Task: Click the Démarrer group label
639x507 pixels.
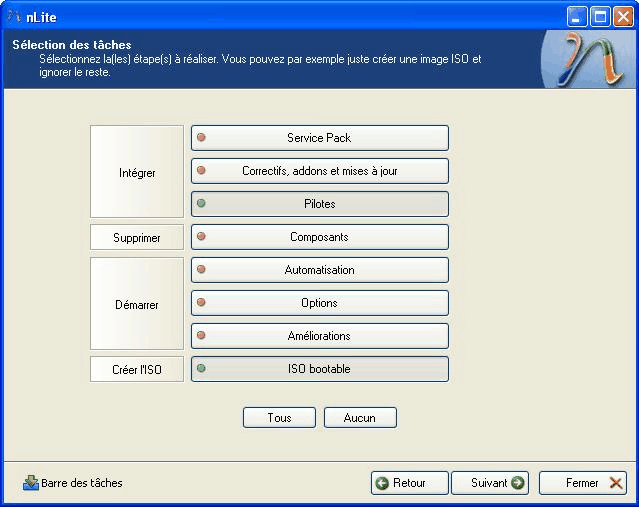Action: [x=137, y=304]
